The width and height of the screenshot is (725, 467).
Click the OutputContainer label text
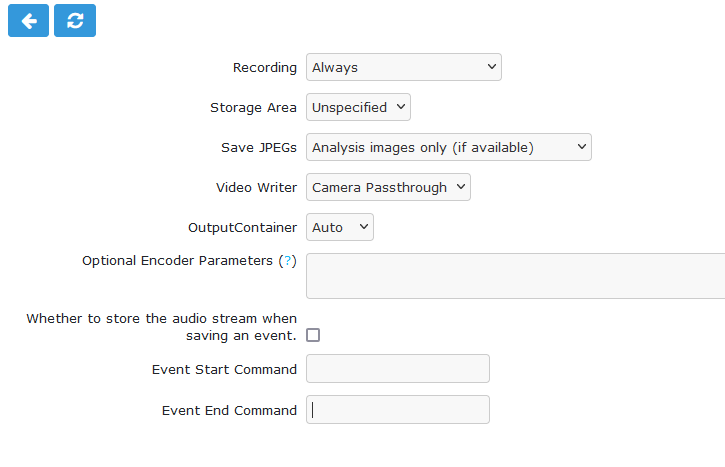click(243, 227)
